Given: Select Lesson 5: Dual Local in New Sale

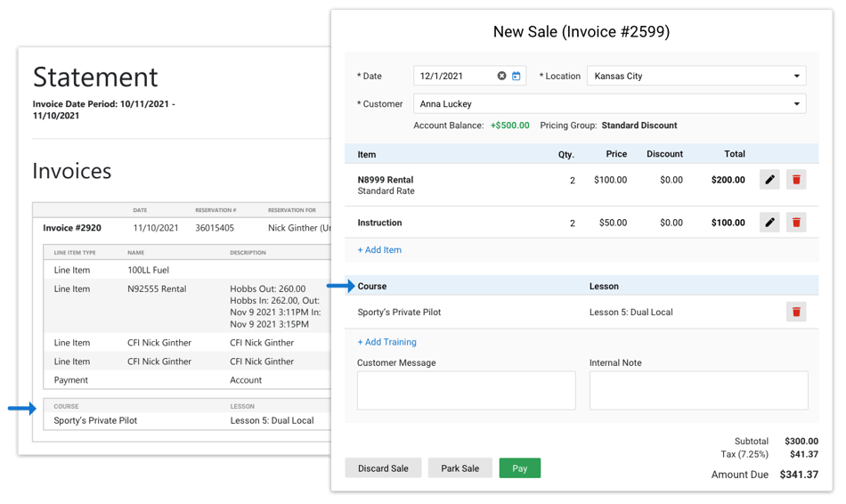Looking at the screenshot, I should 630,312.
